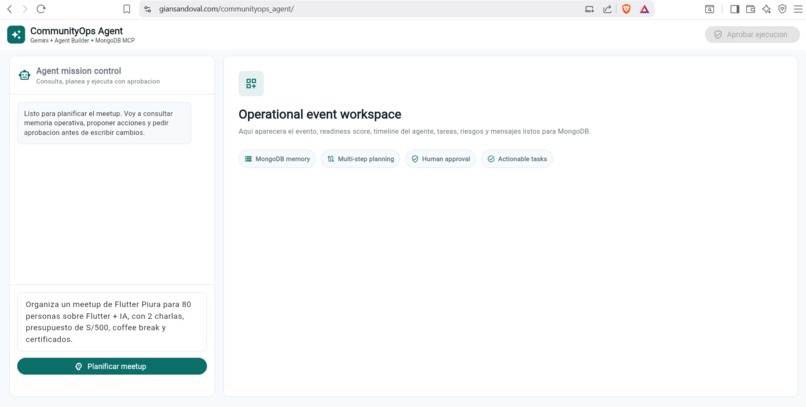
Task: Click the share page icon
Action: click(607, 9)
